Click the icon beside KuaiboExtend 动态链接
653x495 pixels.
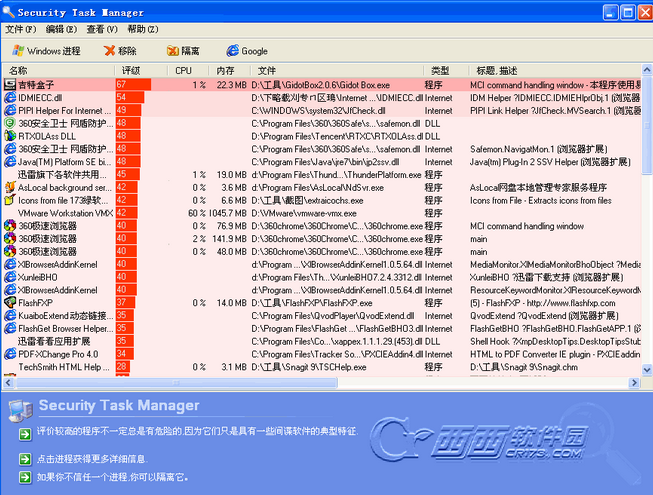coord(10,316)
